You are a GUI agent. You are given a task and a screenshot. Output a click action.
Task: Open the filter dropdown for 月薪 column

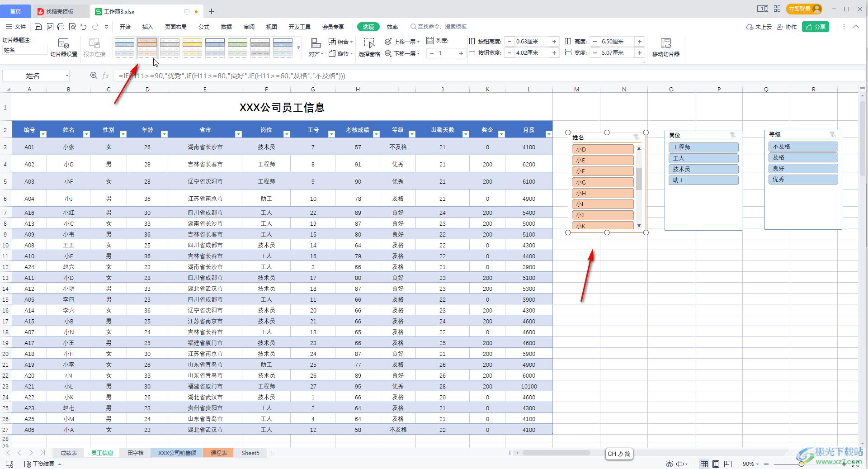click(x=548, y=134)
